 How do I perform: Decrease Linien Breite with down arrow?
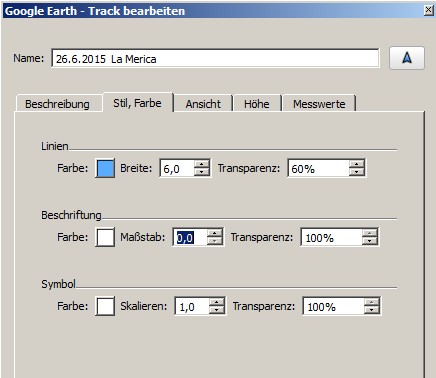tap(202, 172)
